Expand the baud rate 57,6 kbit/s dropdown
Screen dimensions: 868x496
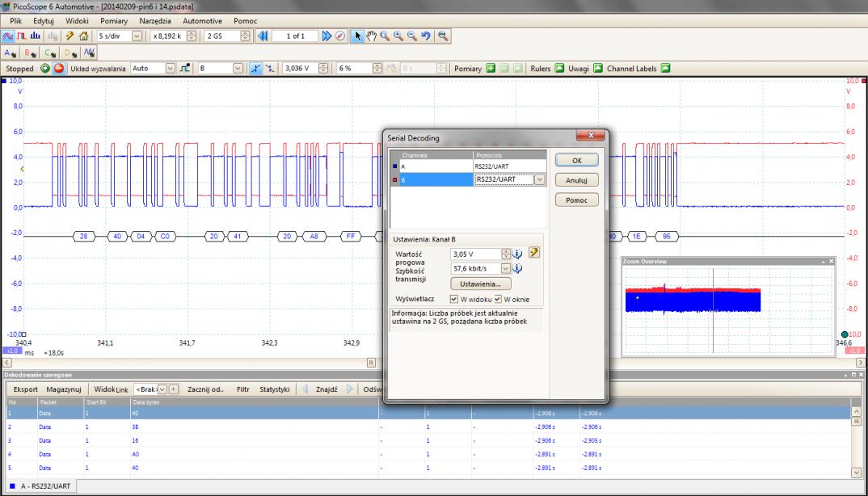[506, 268]
